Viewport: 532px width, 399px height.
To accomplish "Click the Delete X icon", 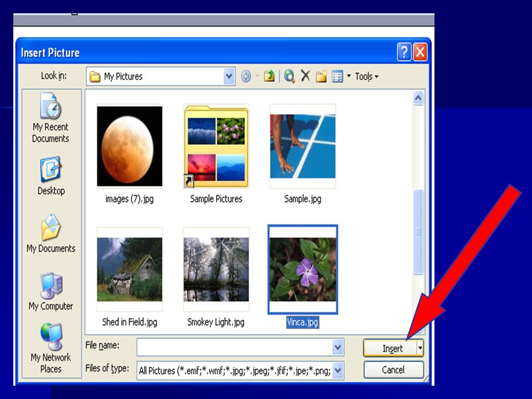I will tap(305, 76).
